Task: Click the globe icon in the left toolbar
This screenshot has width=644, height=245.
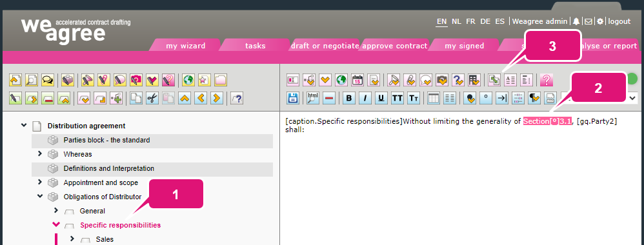Action: [x=188, y=79]
